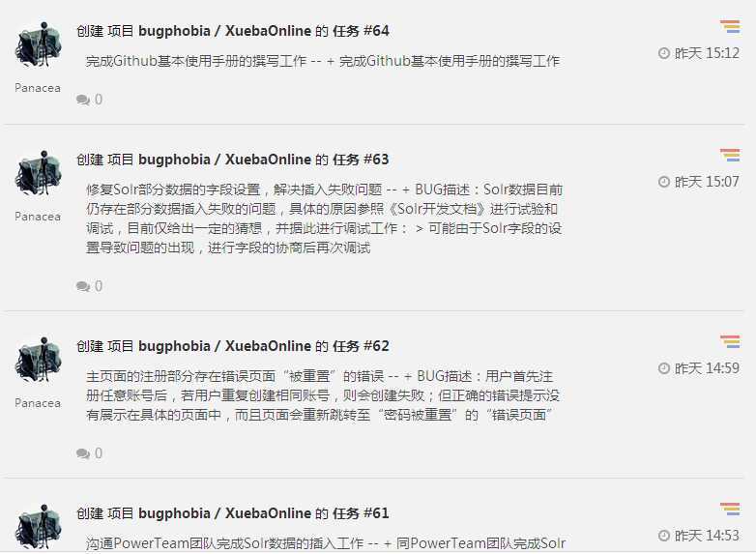Viewport: 756px width, 554px height.
Task: Open the task #64 title link
Action: (233, 31)
